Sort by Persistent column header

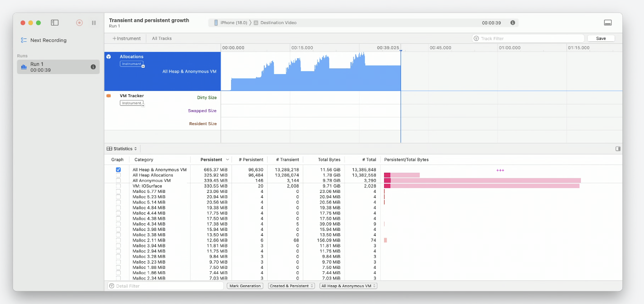(211, 160)
